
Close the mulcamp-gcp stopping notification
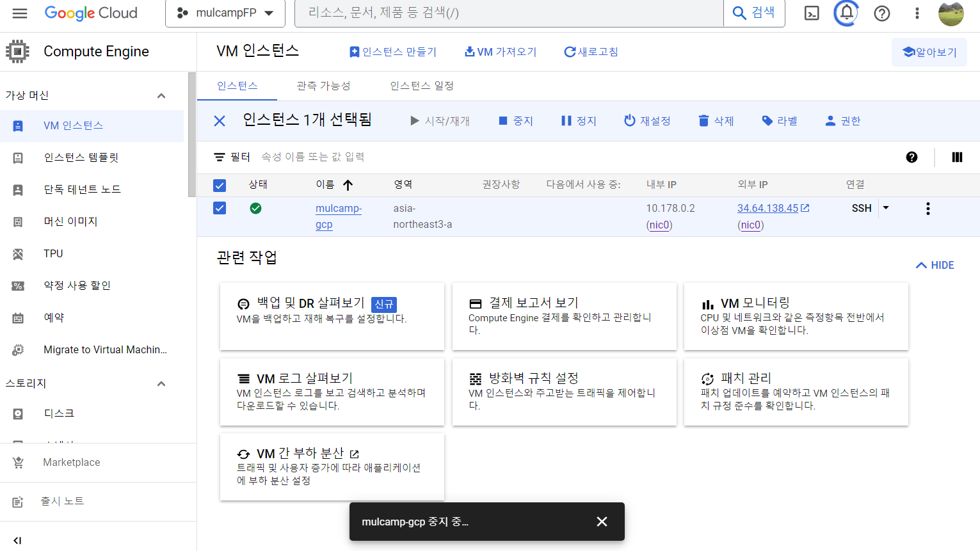tap(602, 522)
